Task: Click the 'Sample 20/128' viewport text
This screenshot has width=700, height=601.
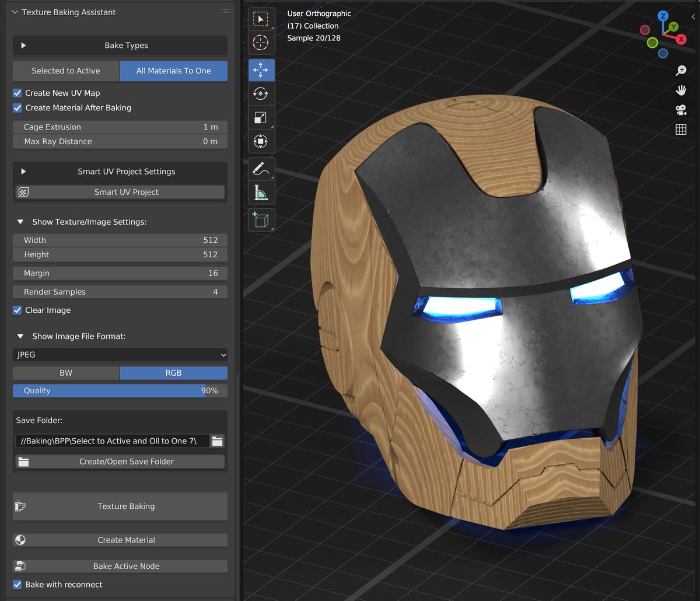Action: [x=314, y=38]
